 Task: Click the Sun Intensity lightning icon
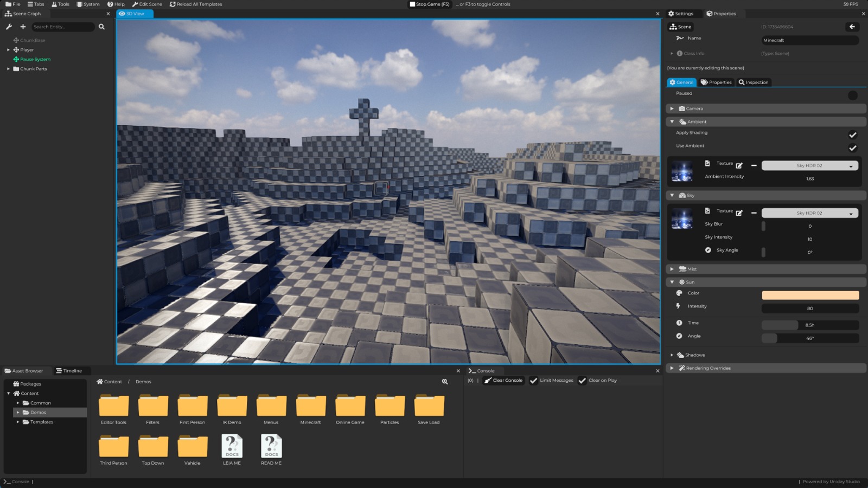(678, 306)
